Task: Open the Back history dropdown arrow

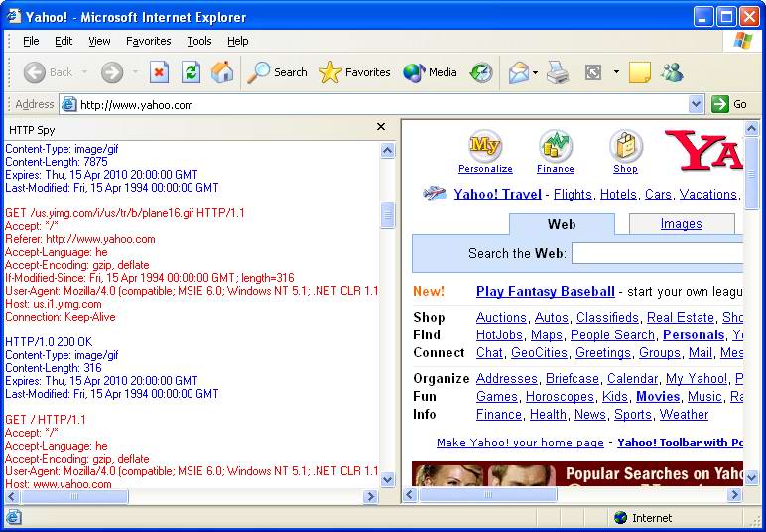Action: point(84,72)
